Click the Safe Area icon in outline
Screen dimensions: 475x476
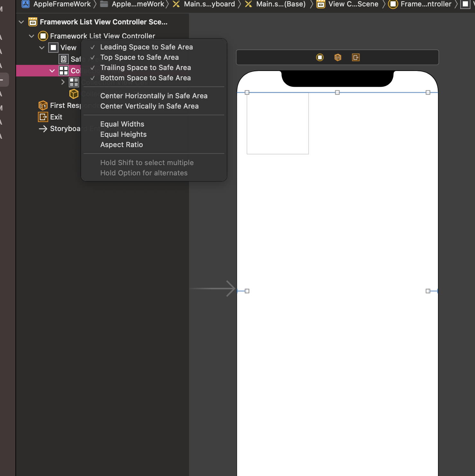[x=64, y=59]
